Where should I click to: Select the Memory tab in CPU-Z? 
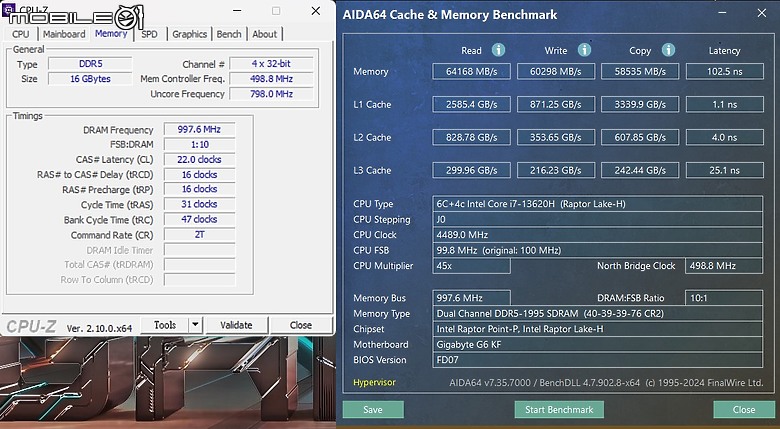(x=111, y=34)
